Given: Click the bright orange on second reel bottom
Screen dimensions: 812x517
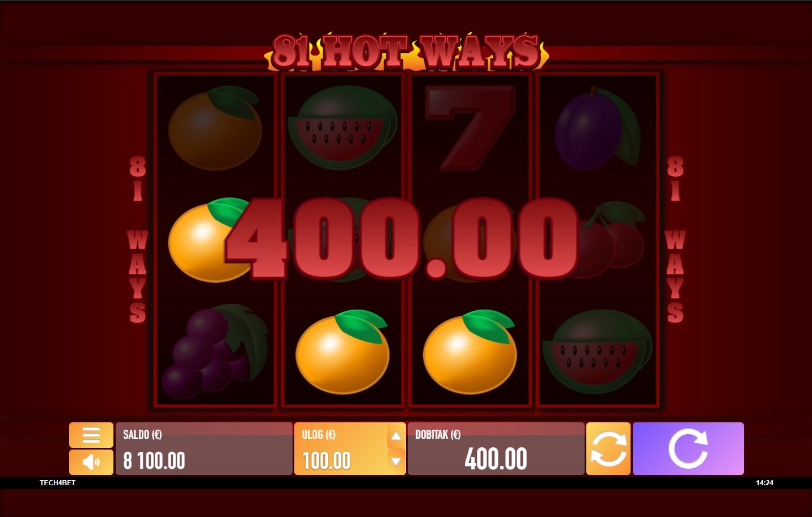Looking at the screenshot, I should click(342, 351).
